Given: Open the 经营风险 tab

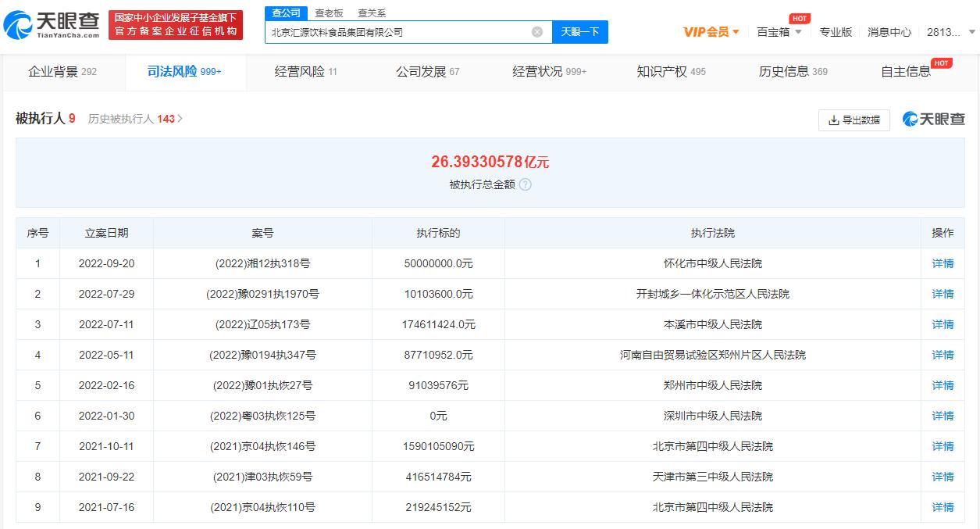Looking at the screenshot, I should [x=306, y=72].
